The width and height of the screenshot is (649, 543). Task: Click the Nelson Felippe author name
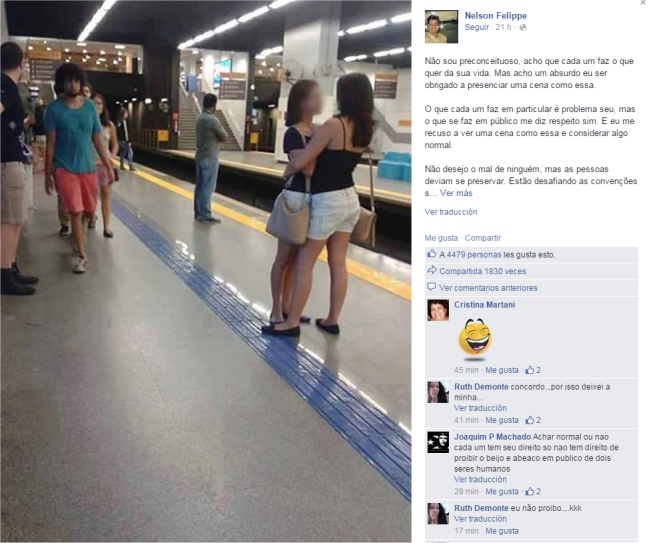pos(495,16)
